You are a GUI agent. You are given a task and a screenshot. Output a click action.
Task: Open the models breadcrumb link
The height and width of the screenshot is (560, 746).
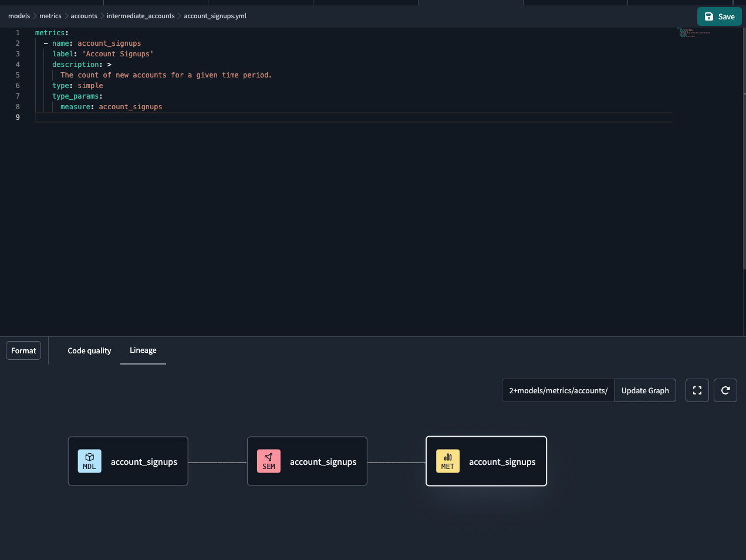(19, 16)
